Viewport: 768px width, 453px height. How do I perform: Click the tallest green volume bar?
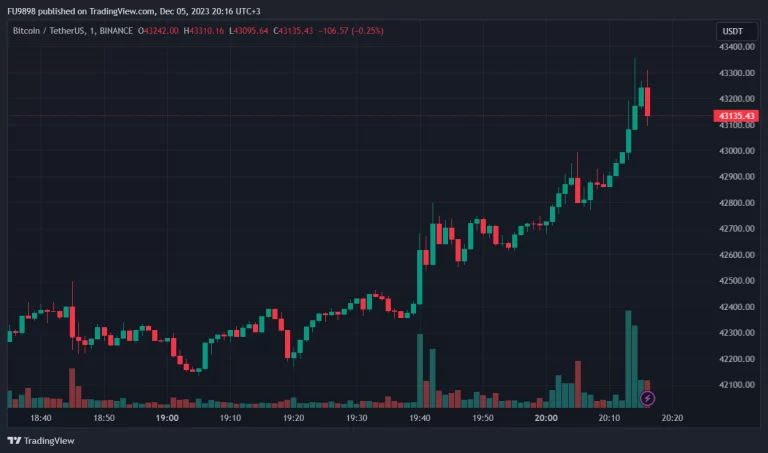click(629, 358)
